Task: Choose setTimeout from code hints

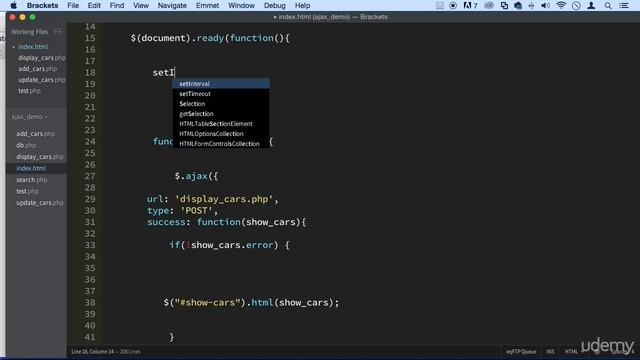Action: coord(221,93)
